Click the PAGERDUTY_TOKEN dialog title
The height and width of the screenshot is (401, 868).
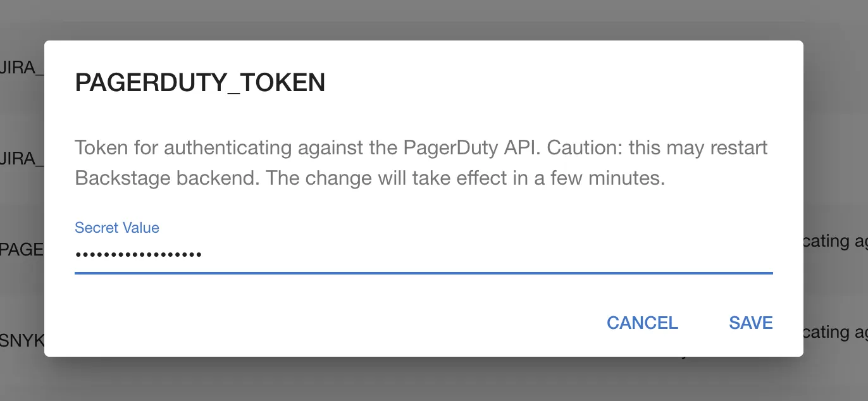click(x=200, y=82)
